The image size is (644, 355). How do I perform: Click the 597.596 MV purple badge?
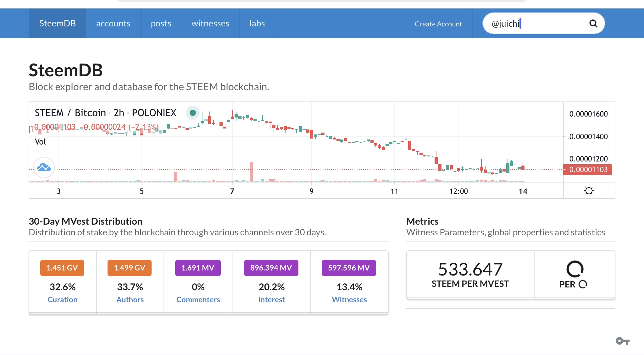click(x=349, y=268)
